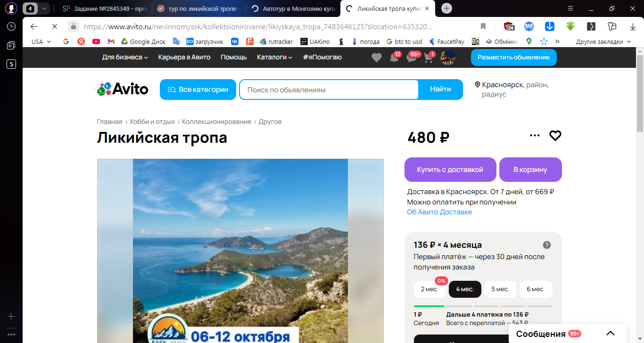Open the Yandex bookmark icon
Viewport: 644px width, 343px height.
(81, 41)
